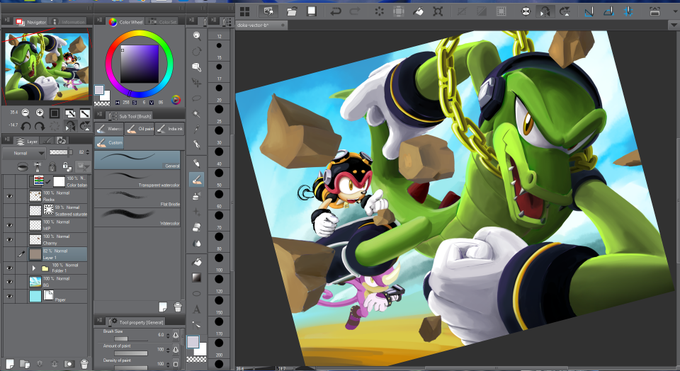The width and height of the screenshot is (680, 371).
Task: Click Fill in the command bar
Action: tap(418, 12)
